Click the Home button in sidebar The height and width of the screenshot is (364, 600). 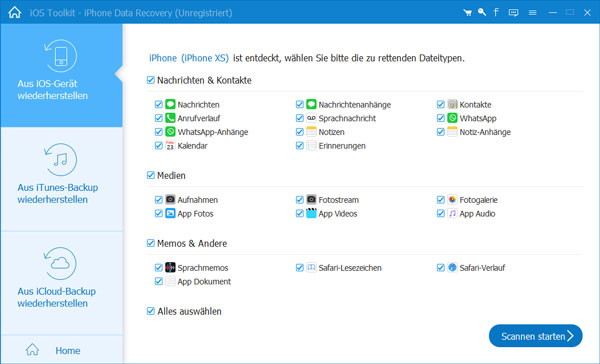(61, 350)
